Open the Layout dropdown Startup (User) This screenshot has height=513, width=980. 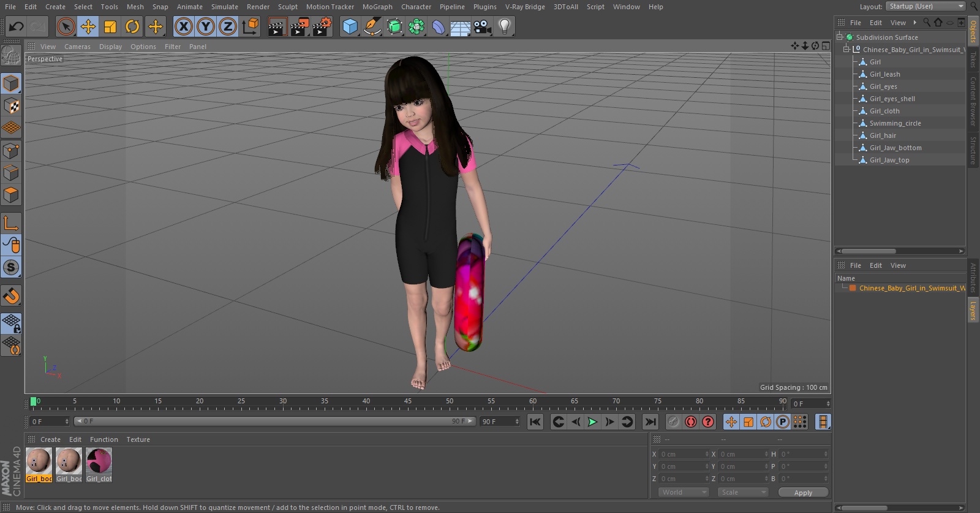tap(926, 6)
